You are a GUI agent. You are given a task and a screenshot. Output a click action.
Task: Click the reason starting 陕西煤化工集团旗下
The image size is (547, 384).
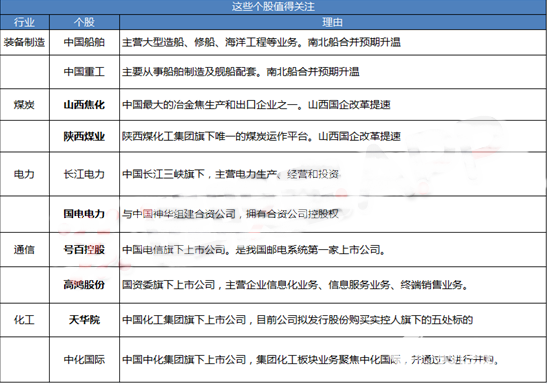[x=261, y=136]
